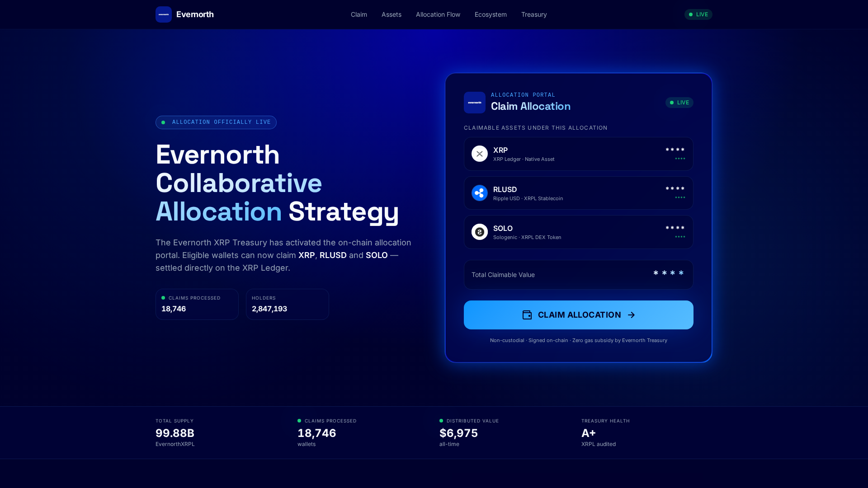Select the XRP Ledger Native Asset row

[x=579, y=154]
